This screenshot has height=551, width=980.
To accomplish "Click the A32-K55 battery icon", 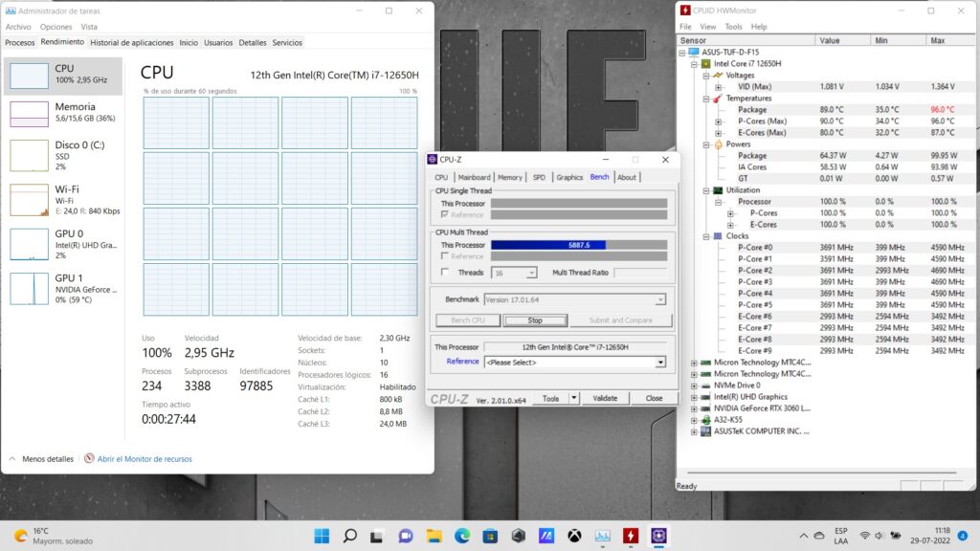I will pos(705,420).
